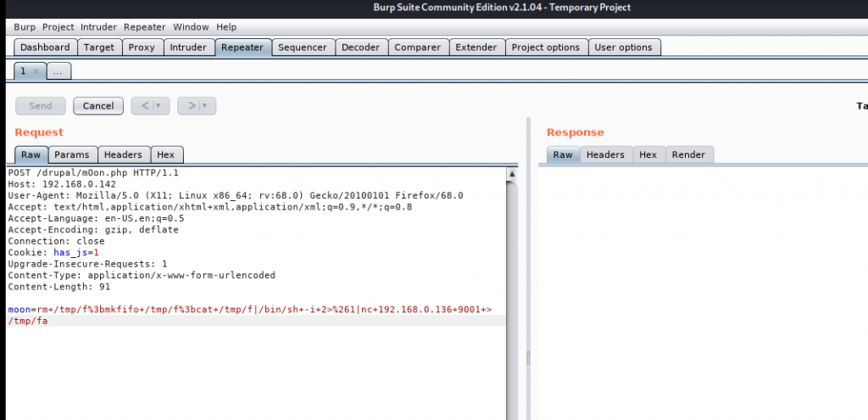
Task: Select the Response Raw tab
Action: 563,154
